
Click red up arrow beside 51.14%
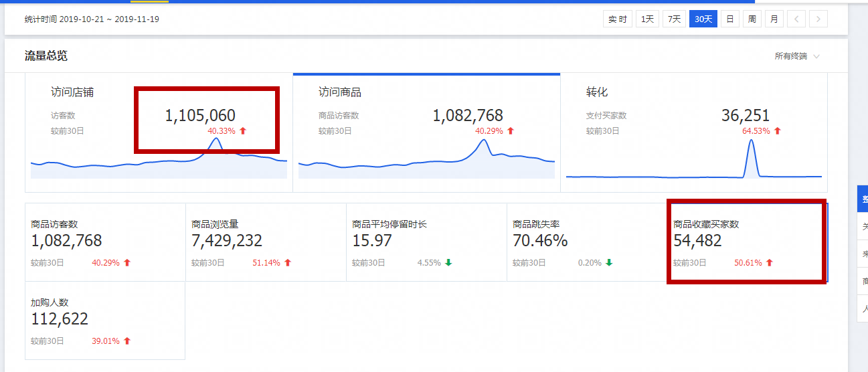[x=288, y=263]
